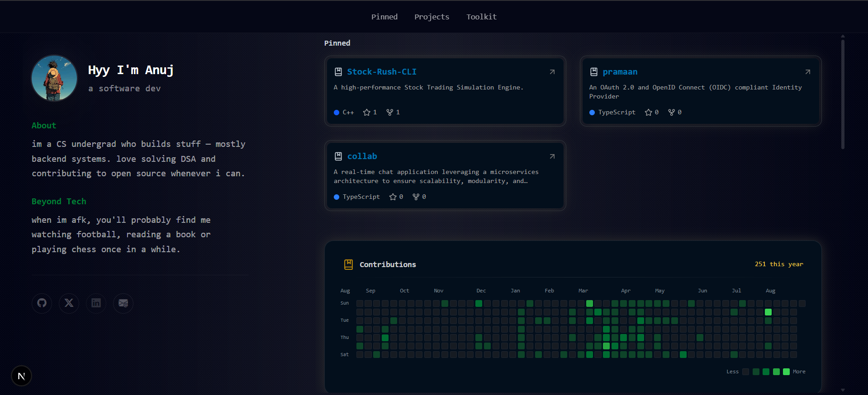This screenshot has width=868, height=395.
Task: Click the page vertical scrollbar thumb
Action: 843,94
